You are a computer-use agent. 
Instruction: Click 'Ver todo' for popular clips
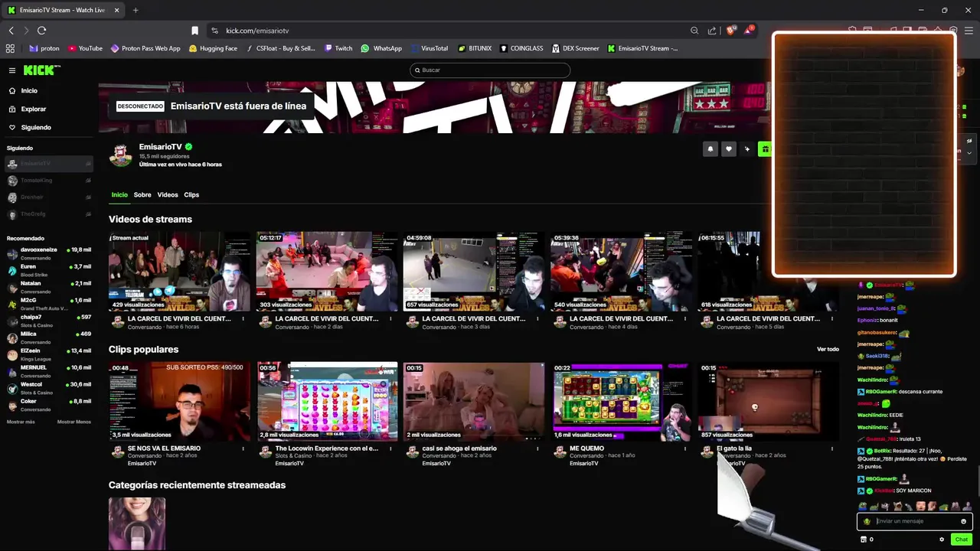click(828, 349)
